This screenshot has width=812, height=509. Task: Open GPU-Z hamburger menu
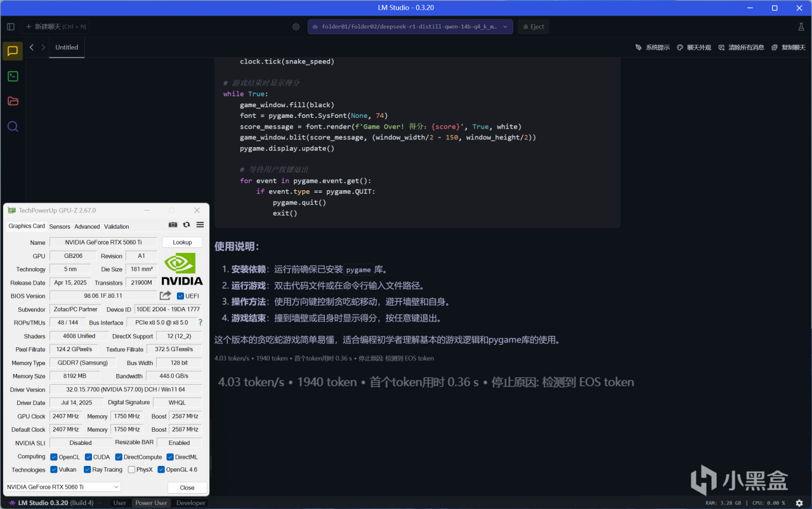pos(200,225)
